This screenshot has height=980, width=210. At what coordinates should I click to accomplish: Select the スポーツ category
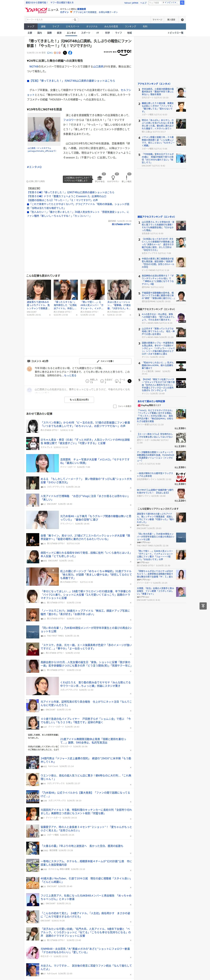[86, 33]
